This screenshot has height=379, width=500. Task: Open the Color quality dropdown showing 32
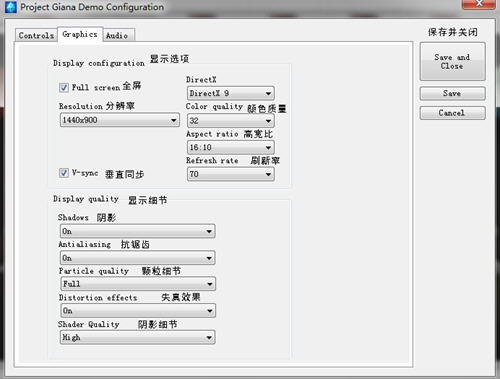pos(231,121)
